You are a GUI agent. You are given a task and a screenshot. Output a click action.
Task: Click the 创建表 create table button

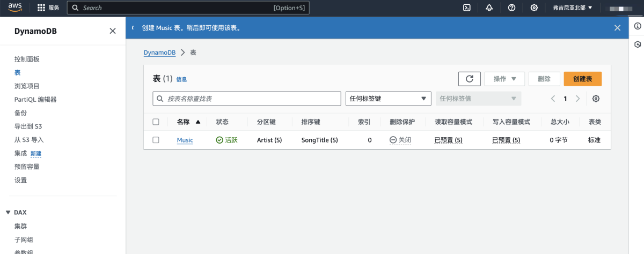click(582, 79)
